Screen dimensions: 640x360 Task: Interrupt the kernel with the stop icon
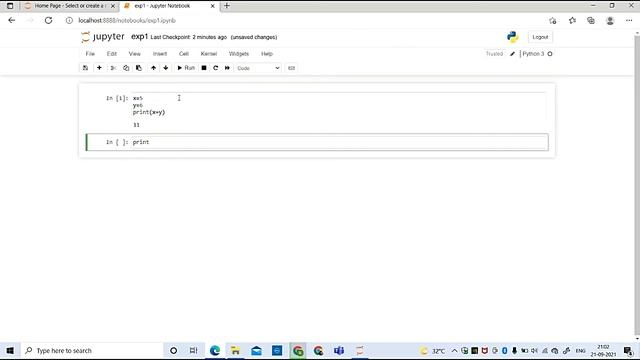(x=204, y=68)
